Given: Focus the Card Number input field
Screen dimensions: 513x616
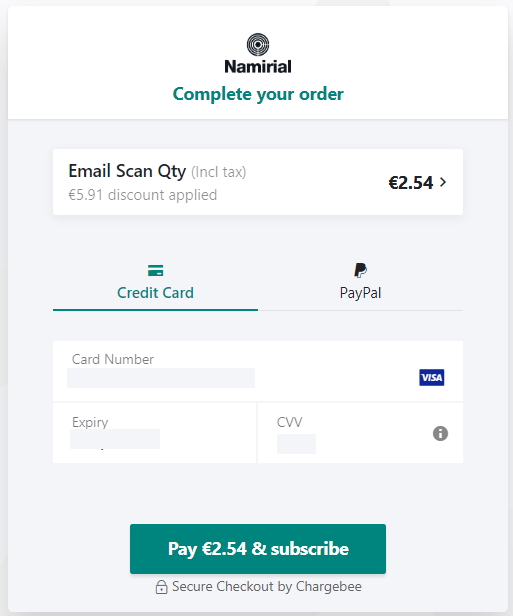Looking at the screenshot, I should [161, 378].
